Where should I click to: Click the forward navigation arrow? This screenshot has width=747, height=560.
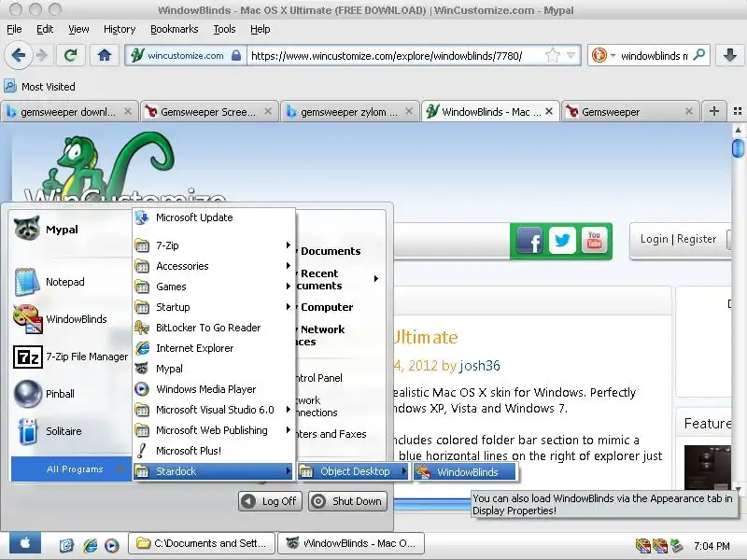pos(42,56)
